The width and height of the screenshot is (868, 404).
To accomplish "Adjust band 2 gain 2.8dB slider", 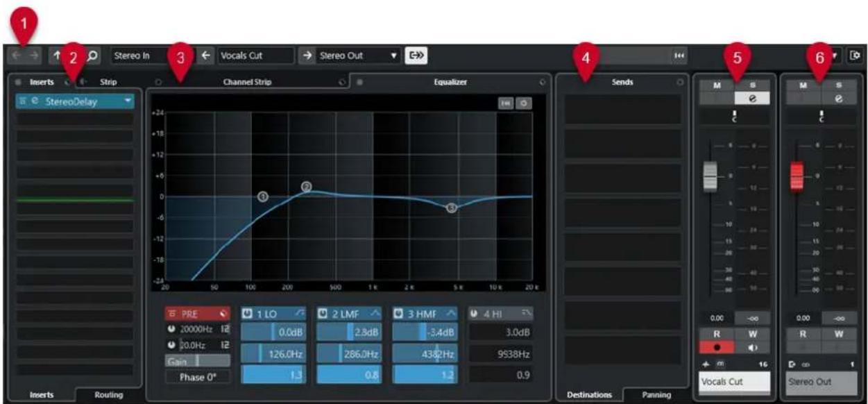I will click(349, 333).
